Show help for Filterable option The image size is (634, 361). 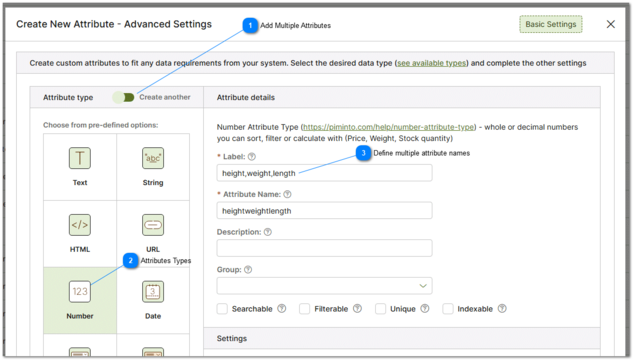pos(357,308)
